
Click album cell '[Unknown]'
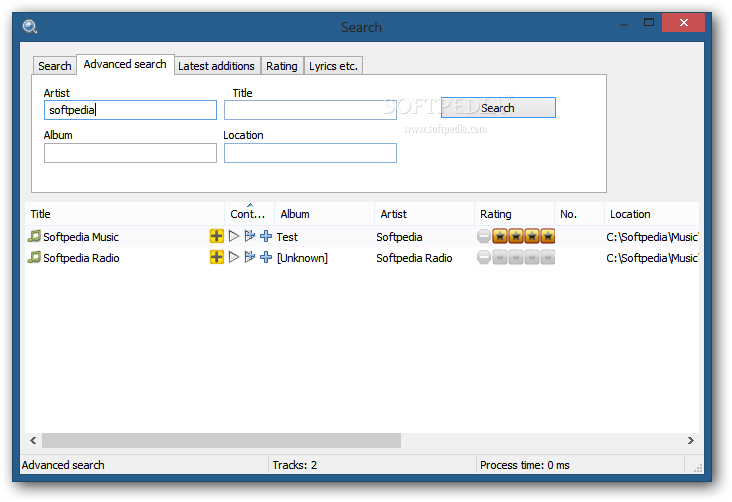303,258
